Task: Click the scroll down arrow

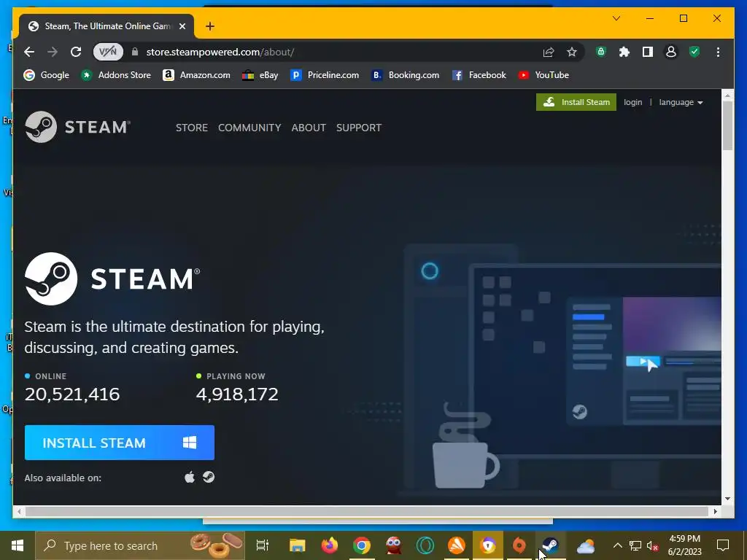Action: (x=727, y=499)
